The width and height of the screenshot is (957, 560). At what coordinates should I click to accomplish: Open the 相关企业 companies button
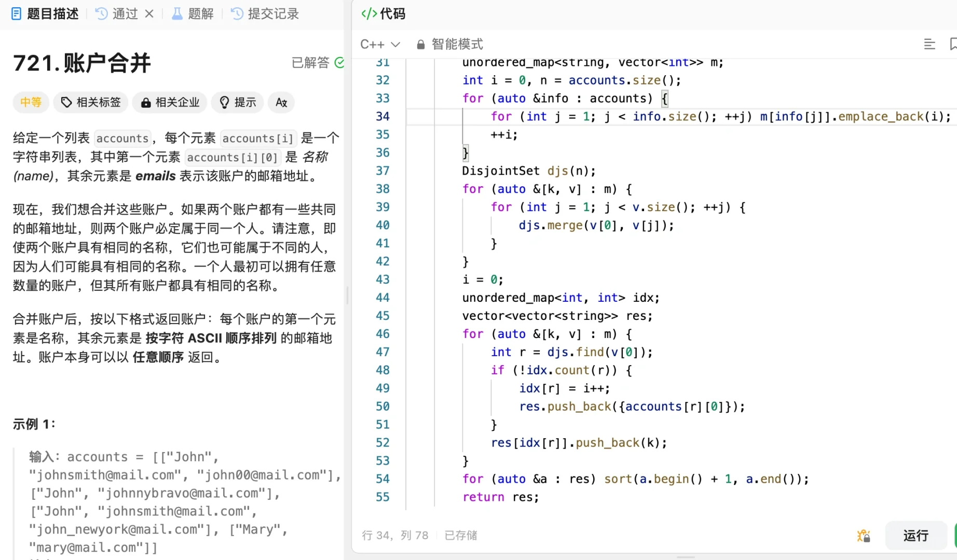(x=170, y=102)
